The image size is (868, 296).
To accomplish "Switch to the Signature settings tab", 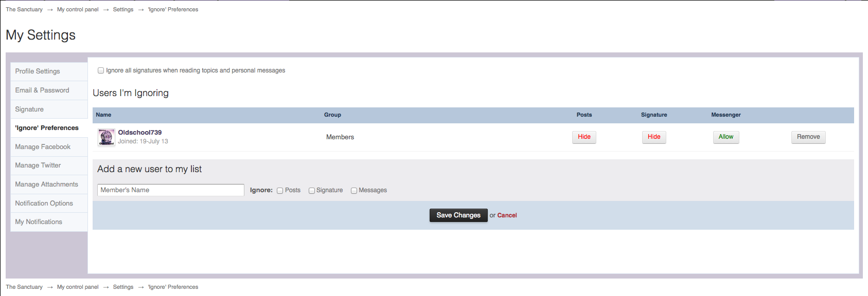I will pyautogui.click(x=29, y=109).
